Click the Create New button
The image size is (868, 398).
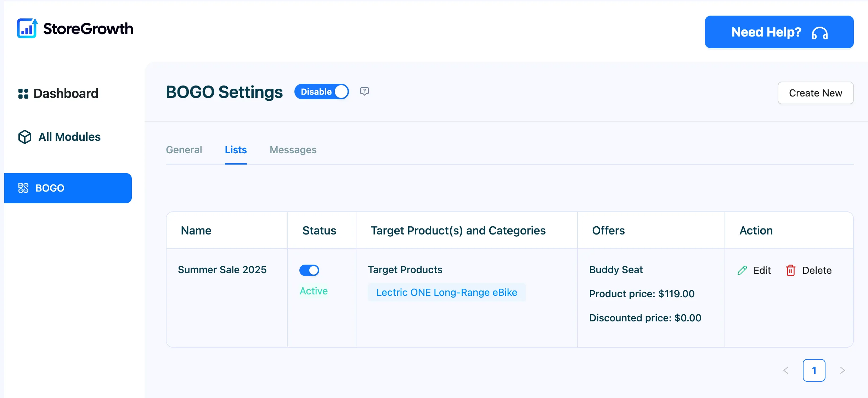[x=816, y=93]
